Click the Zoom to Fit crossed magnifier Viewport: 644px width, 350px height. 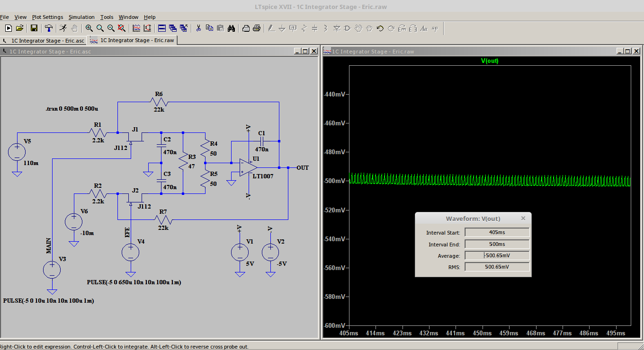[x=122, y=28]
